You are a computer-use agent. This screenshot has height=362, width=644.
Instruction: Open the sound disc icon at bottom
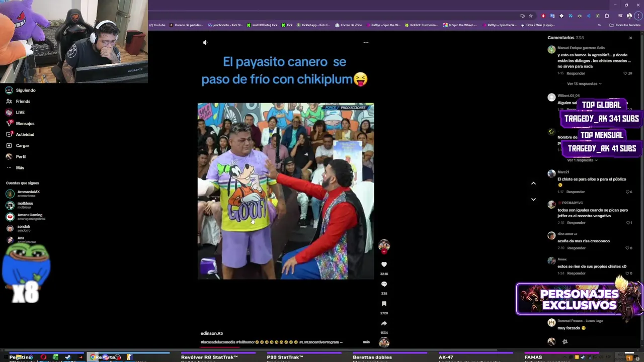(x=384, y=342)
